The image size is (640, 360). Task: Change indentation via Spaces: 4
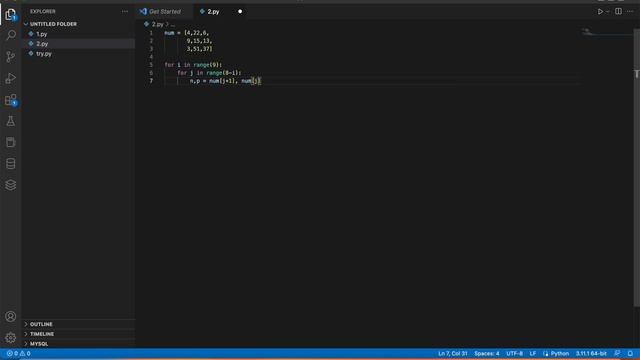click(x=487, y=353)
